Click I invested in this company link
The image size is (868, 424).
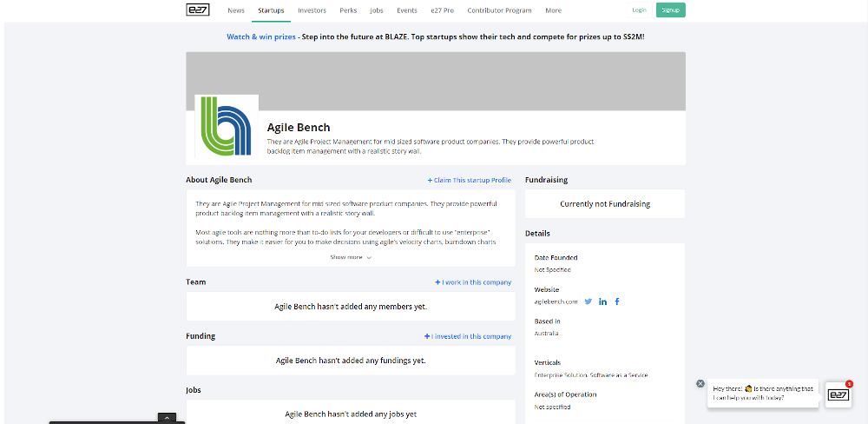468,336
